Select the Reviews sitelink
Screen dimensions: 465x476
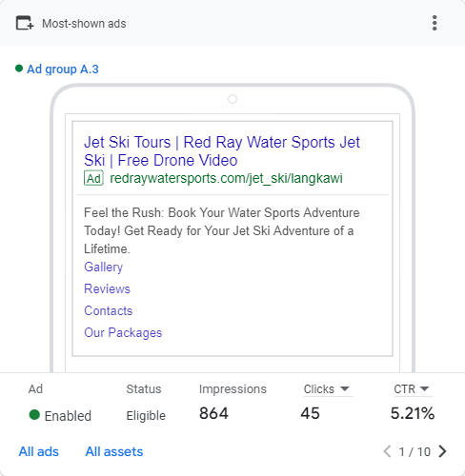click(x=107, y=288)
